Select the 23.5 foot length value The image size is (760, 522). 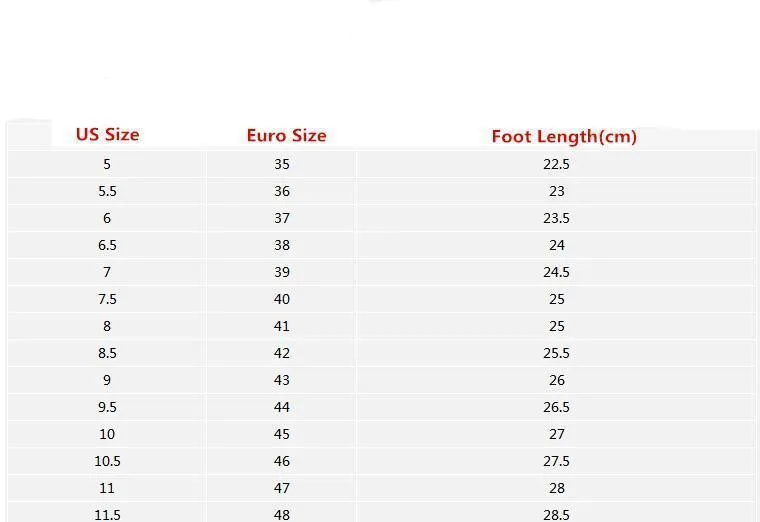coord(556,218)
